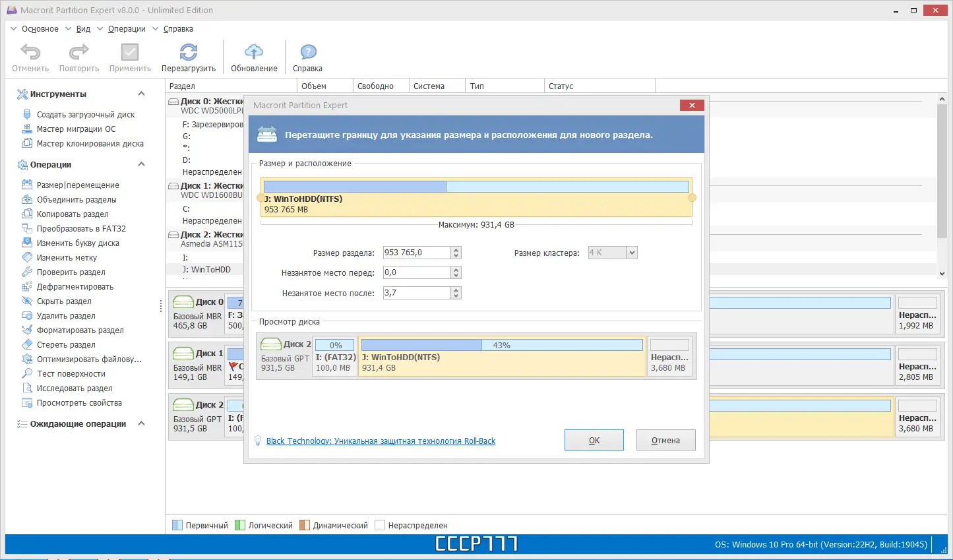This screenshot has height=560, width=953.
Task: Click the Статус column header
Action: (x=599, y=86)
